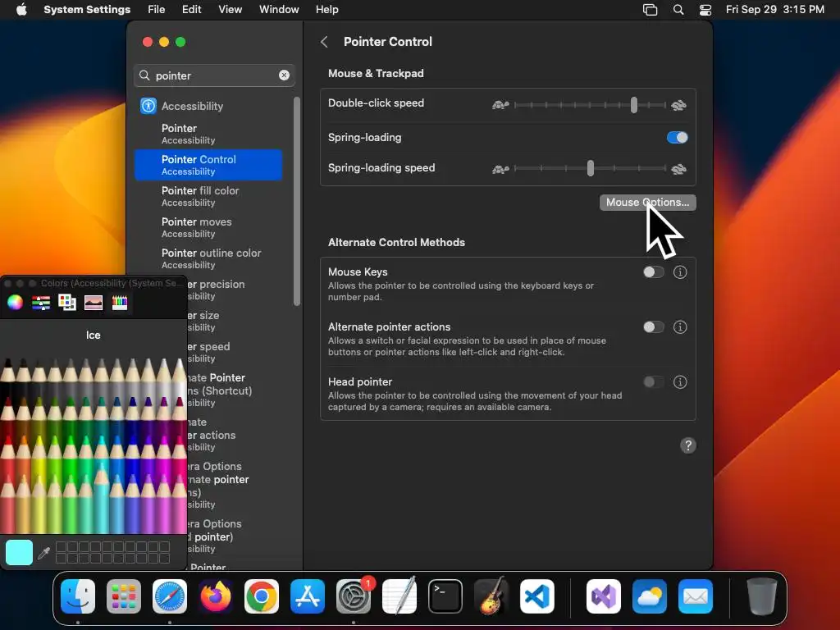Open Spotlight search in the menu bar

pyautogui.click(x=678, y=10)
